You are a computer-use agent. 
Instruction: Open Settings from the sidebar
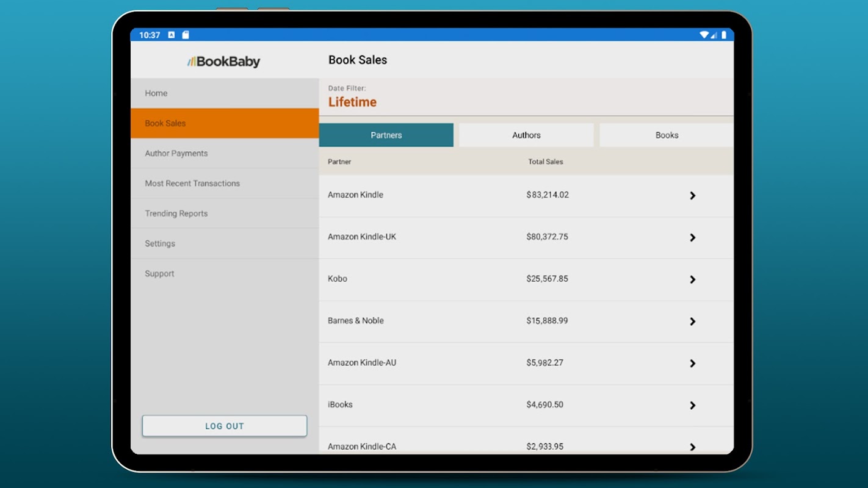coord(225,243)
